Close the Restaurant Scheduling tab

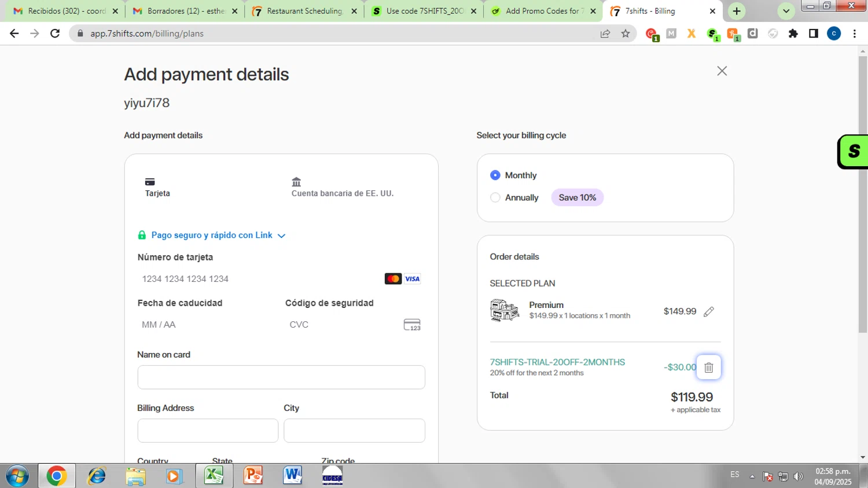pos(354,11)
